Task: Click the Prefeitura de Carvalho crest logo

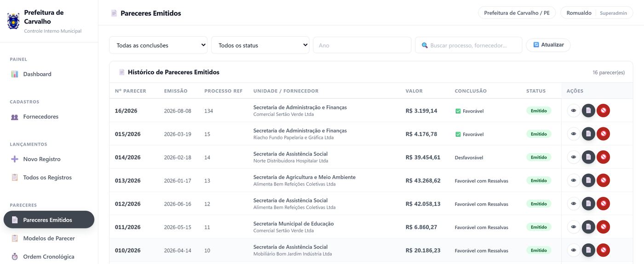Action: point(13,21)
